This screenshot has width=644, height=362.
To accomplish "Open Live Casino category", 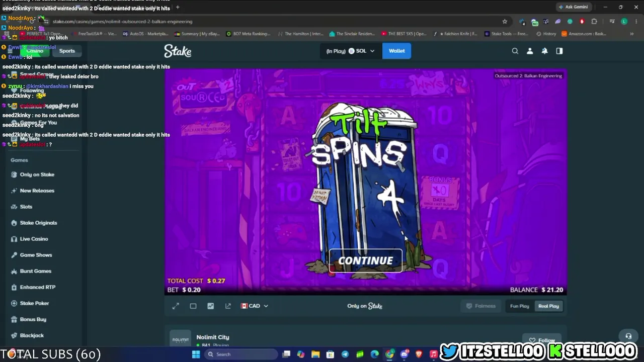I will (x=34, y=239).
